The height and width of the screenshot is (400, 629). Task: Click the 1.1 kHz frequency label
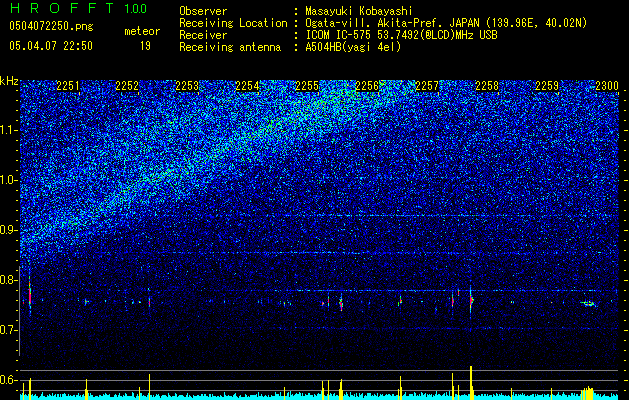click(x=9, y=130)
